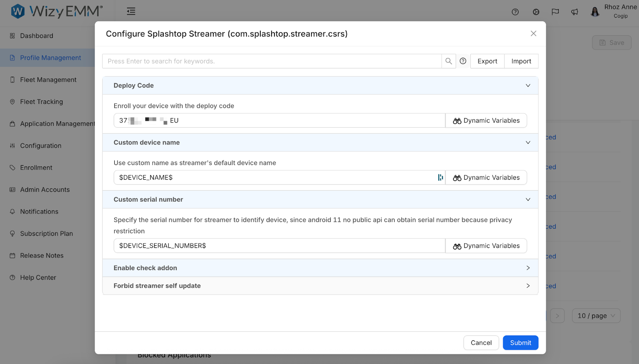This screenshot has height=364, width=639.
Task: Open the 10 / page dropdown
Action: pyautogui.click(x=596, y=316)
